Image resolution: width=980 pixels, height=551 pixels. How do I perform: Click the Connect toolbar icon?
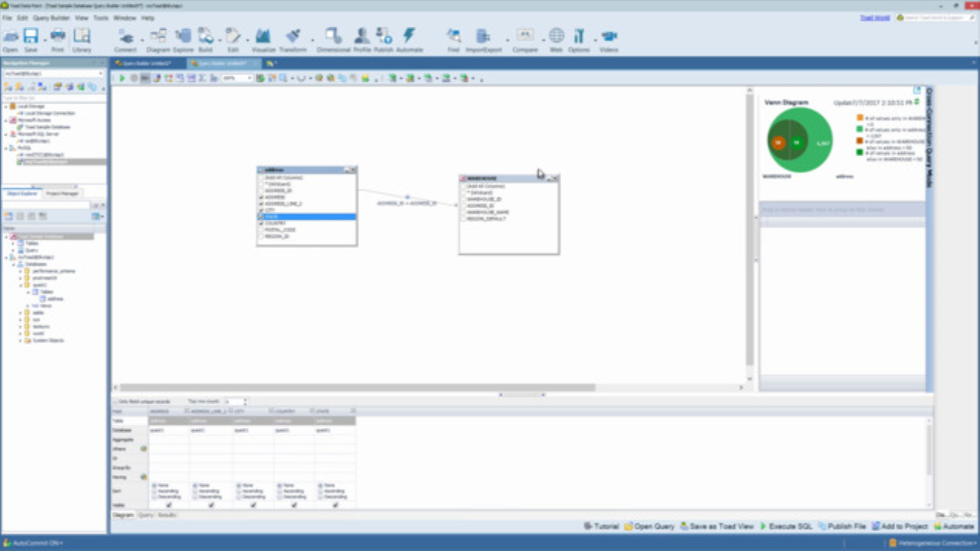[126, 36]
